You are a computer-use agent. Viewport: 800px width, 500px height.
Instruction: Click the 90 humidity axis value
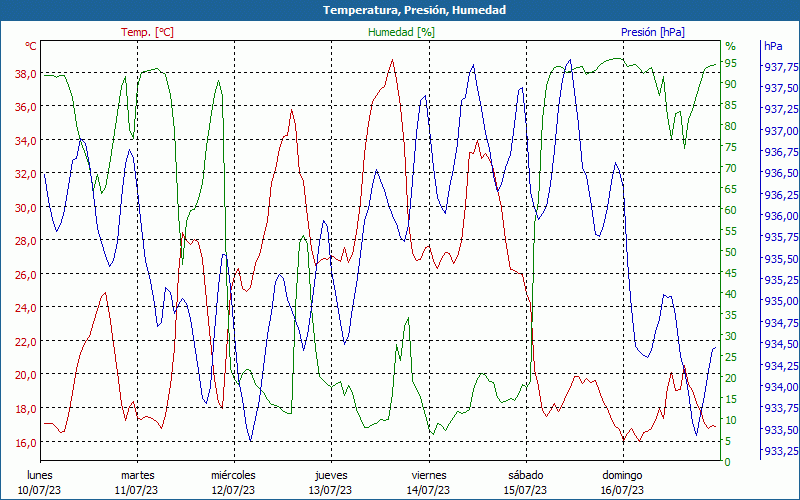(731, 84)
